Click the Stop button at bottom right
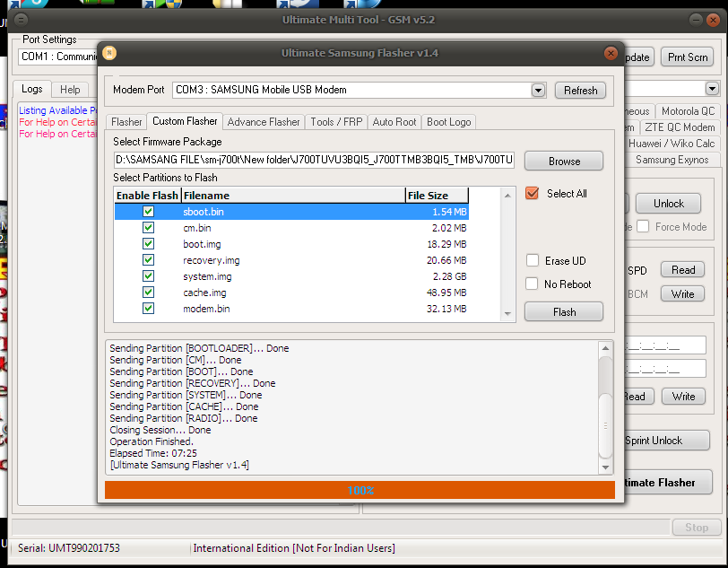The image size is (728, 568). tap(697, 527)
